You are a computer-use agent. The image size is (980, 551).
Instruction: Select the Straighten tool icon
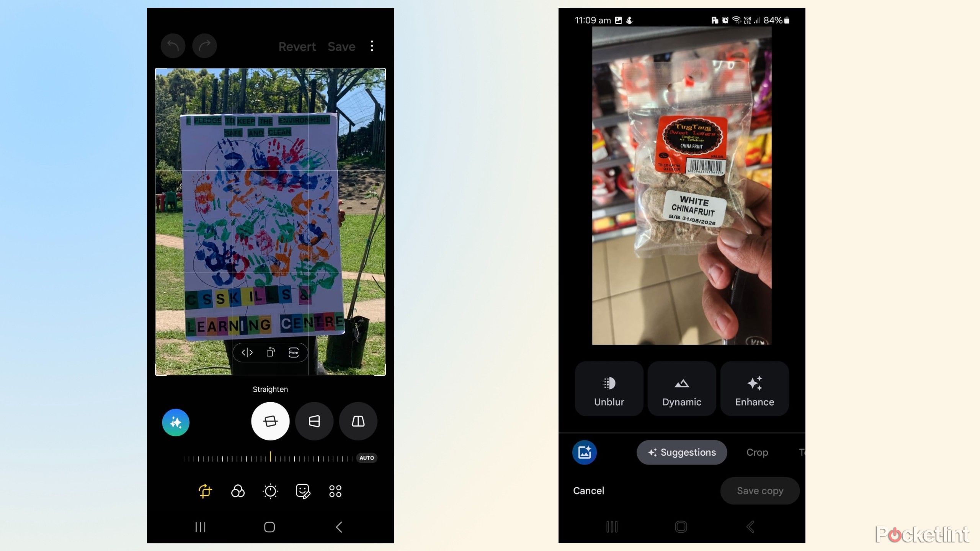click(x=269, y=421)
